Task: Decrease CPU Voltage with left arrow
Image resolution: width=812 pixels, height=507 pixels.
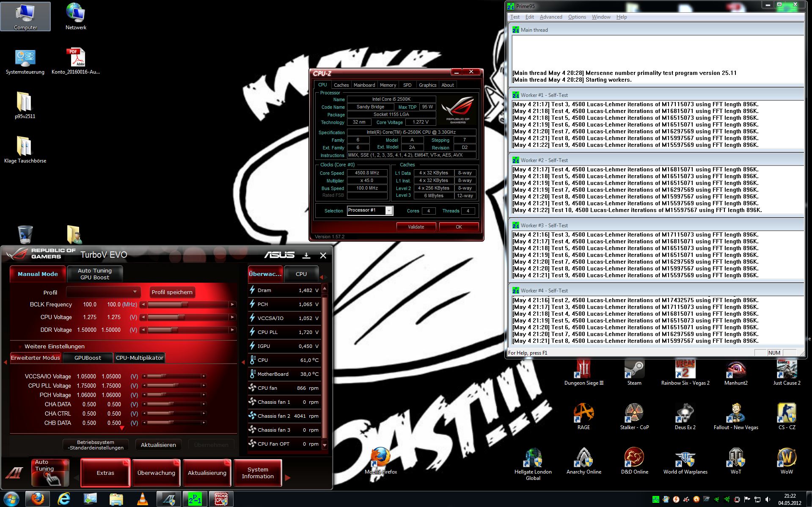Action: pyautogui.click(x=143, y=317)
